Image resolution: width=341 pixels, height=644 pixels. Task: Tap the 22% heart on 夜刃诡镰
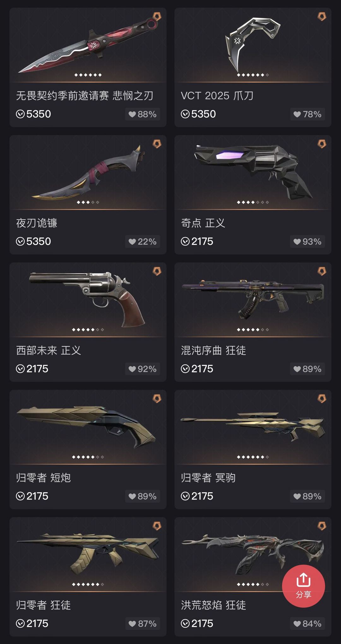142,242
